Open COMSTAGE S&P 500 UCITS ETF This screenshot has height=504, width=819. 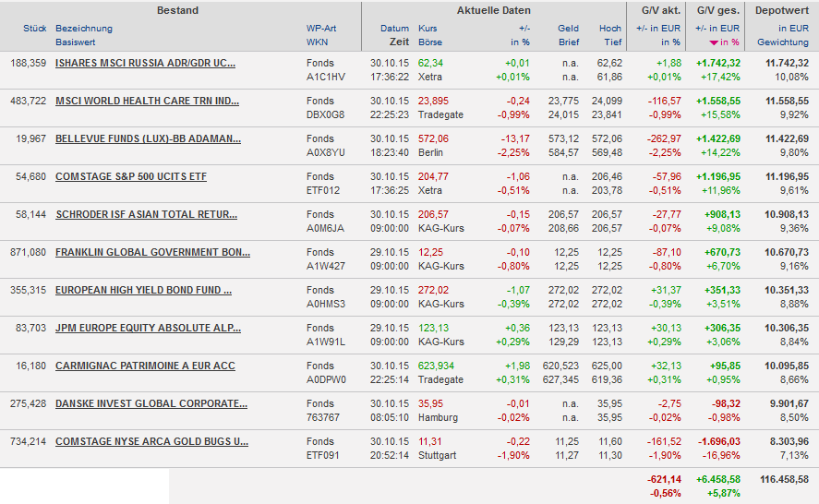click(131, 176)
